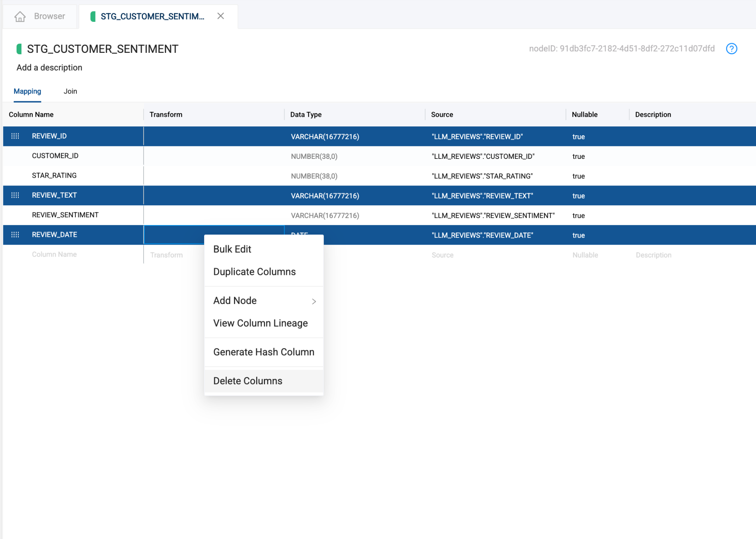756x539 pixels.
Task: Click source "LLM_REVIEWS"."REVIEW_ID"
Action: [477, 137]
